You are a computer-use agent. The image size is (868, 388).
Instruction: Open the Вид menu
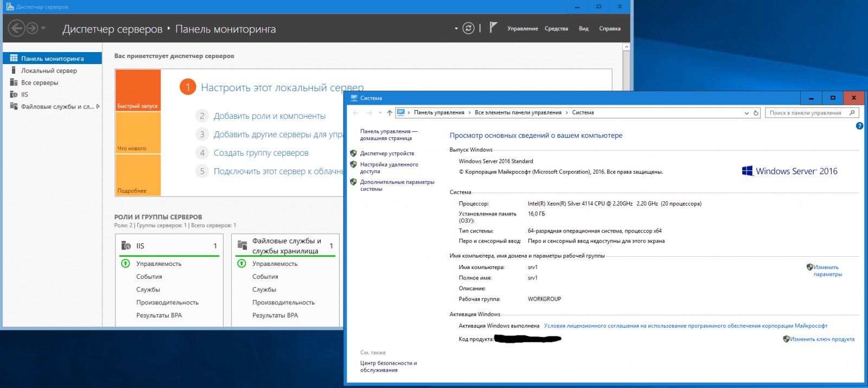[584, 29]
